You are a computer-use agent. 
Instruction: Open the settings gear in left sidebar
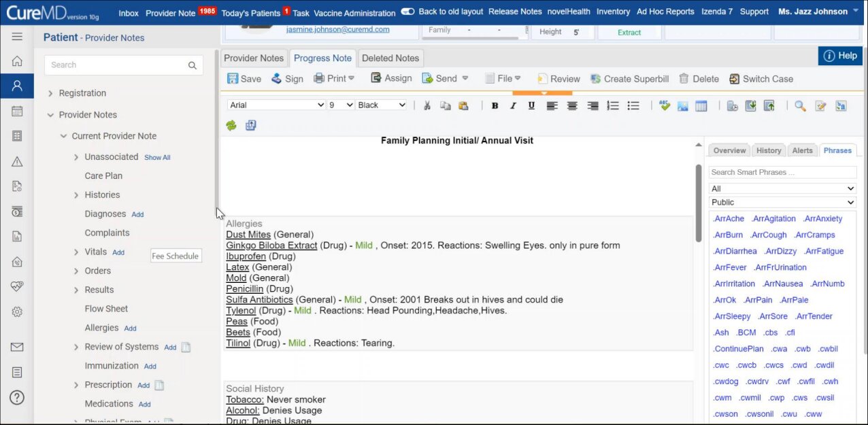tap(17, 312)
